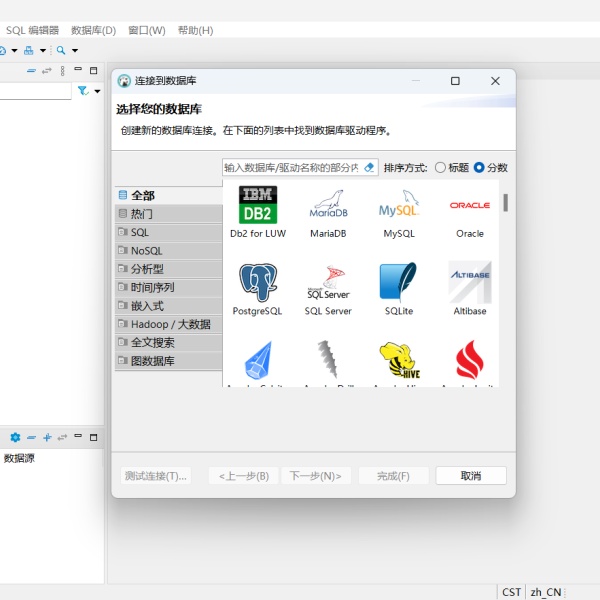Screen dimensions: 600x600
Task: Pick the Altibase database driver
Action: tap(470, 289)
